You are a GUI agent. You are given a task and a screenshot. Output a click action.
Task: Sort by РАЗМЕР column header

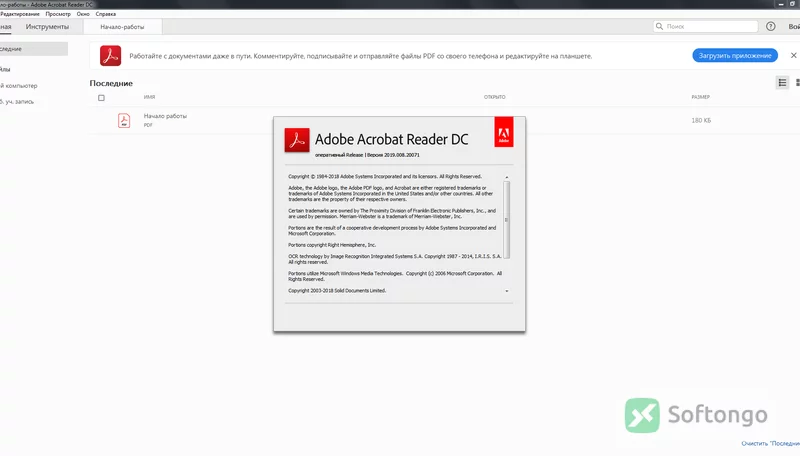pos(701,97)
